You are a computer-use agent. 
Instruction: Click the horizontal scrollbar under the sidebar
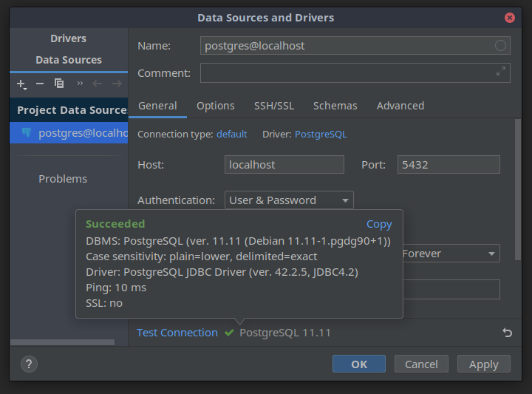[62, 342]
